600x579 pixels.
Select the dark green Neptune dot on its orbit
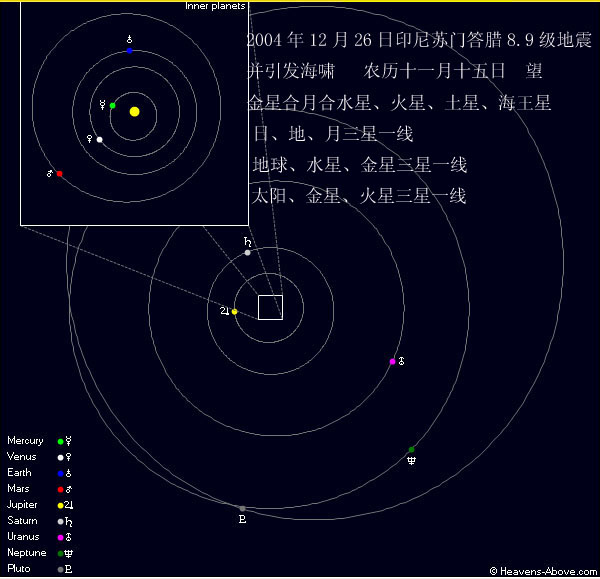pos(411,449)
